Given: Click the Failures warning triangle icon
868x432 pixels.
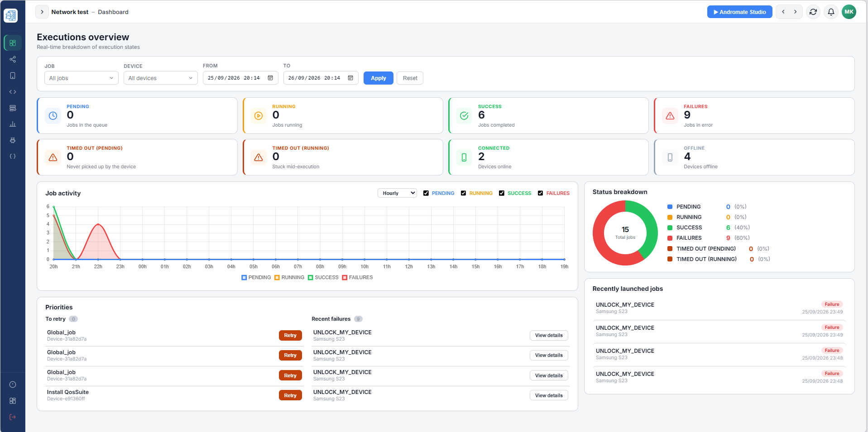Looking at the screenshot, I should pos(670,116).
